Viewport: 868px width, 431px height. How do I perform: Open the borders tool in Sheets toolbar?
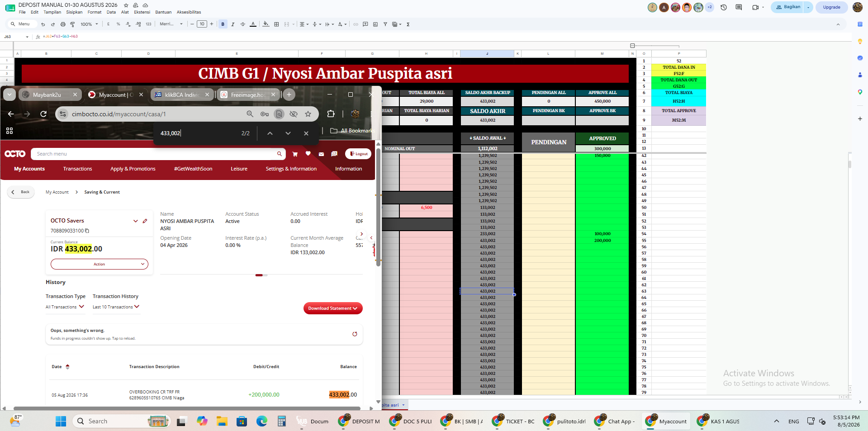[x=276, y=24]
